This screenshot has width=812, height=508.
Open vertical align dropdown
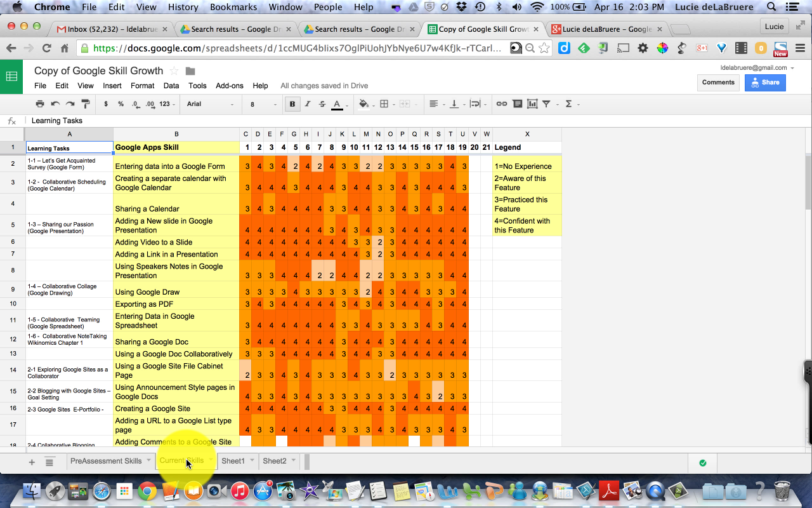point(456,104)
